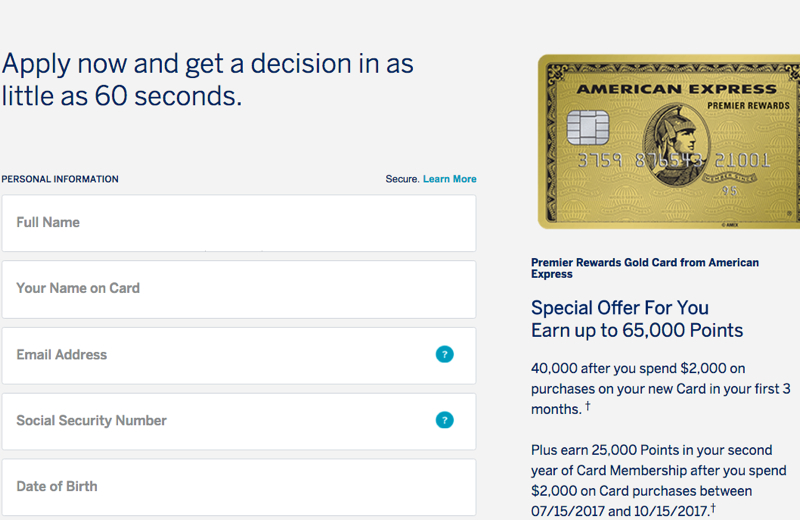Image resolution: width=800 pixels, height=520 pixels.
Task: Click the card number 3759 876543 21001
Action: point(673,160)
